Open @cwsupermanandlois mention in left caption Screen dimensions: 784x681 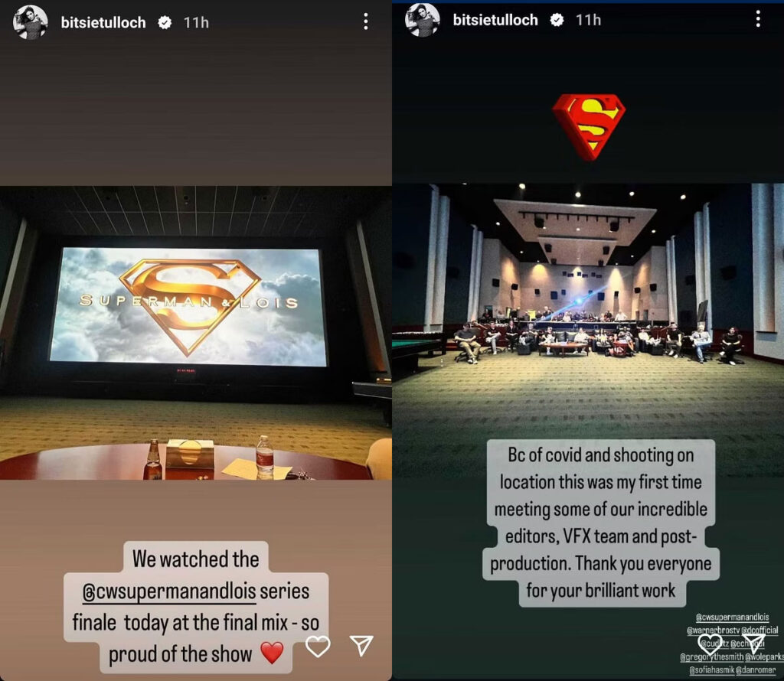[x=169, y=591]
